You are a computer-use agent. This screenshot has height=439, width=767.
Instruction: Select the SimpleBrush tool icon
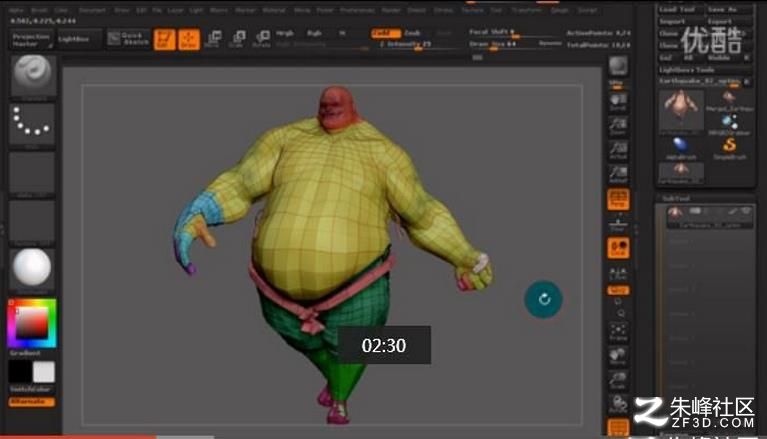729,148
